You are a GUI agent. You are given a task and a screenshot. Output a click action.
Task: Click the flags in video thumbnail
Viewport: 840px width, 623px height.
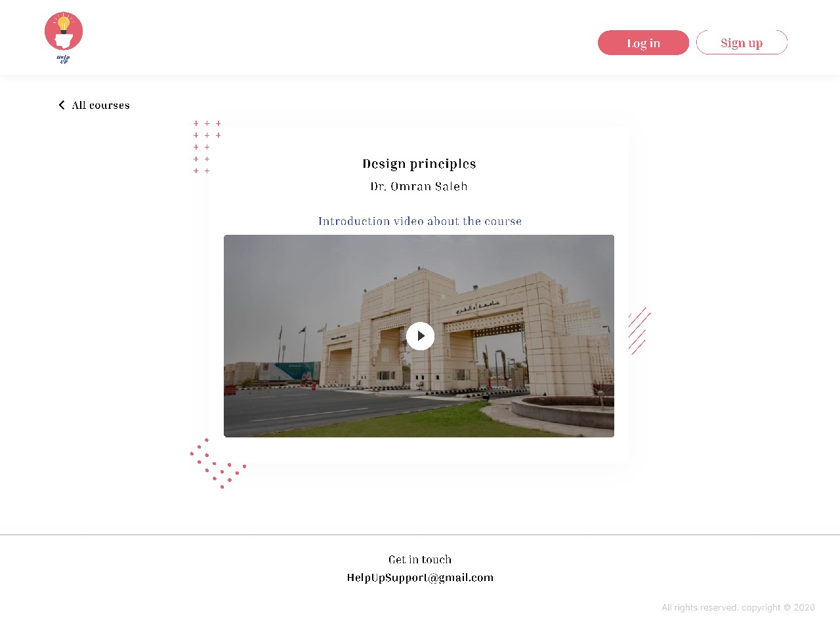point(302,331)
